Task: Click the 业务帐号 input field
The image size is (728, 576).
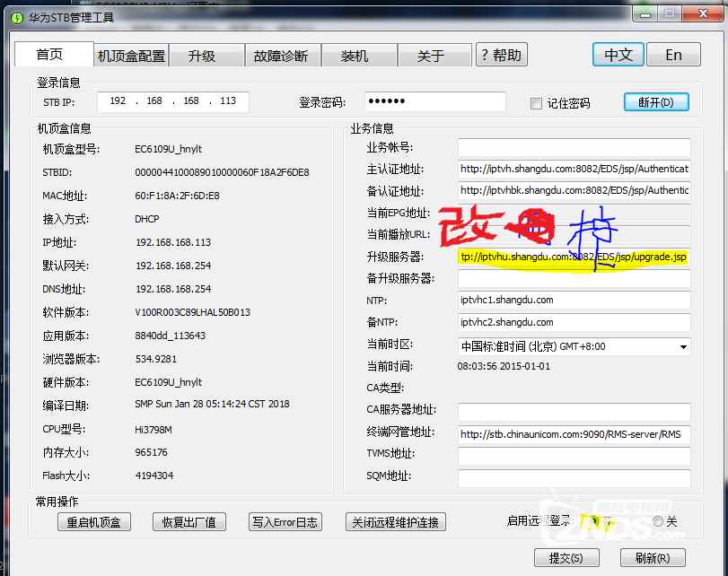Action: pyautogui.click(x=574, y=148)
